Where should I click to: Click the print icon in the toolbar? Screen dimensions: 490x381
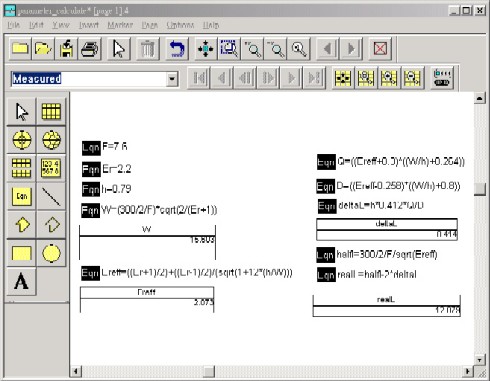tap(90, 49)
